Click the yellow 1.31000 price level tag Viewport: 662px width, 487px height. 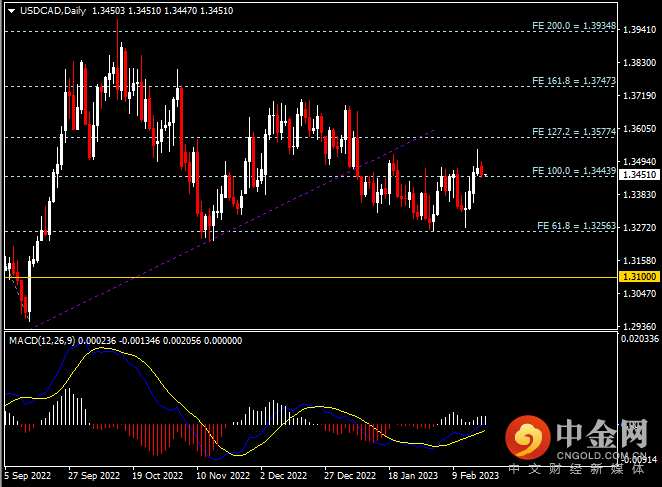click(639, 276)
